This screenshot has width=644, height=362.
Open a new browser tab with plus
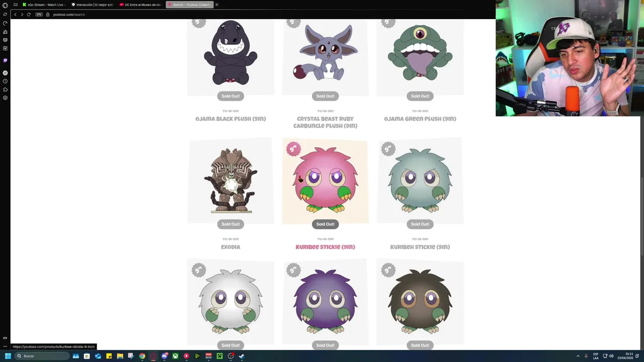(217, 5)
